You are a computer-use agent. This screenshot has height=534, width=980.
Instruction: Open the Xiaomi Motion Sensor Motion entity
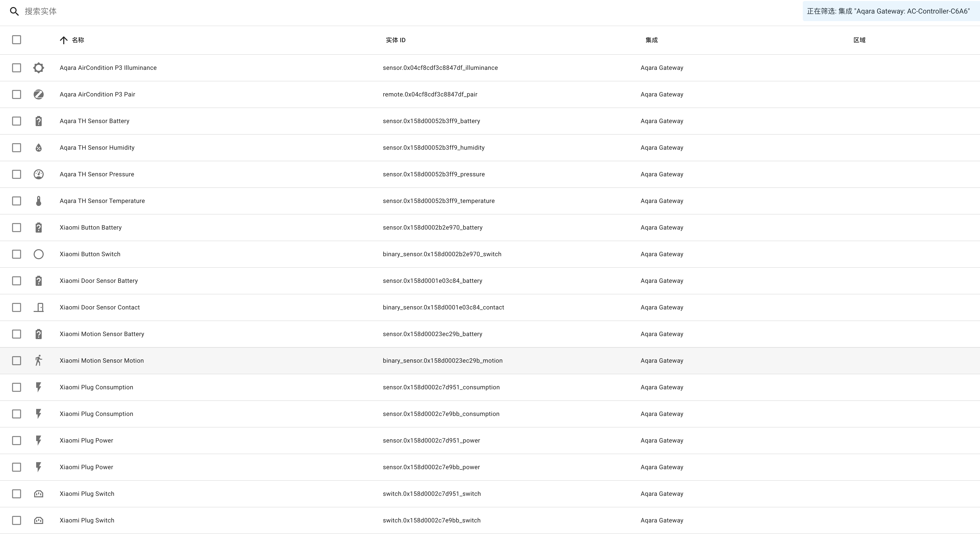coord(102,360)
